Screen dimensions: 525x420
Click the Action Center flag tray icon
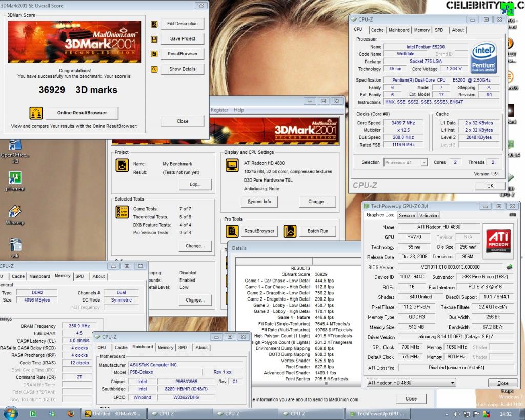(x=477, y=414)
